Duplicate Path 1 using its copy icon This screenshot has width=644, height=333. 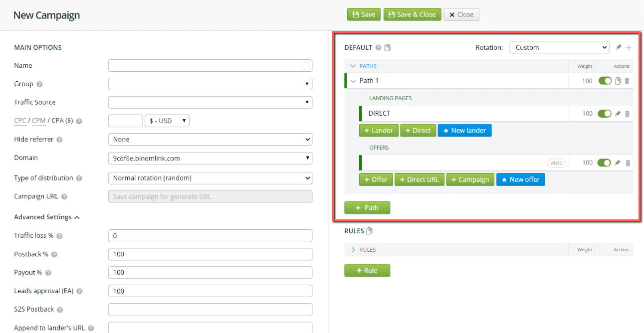click(x=618, y=81)
